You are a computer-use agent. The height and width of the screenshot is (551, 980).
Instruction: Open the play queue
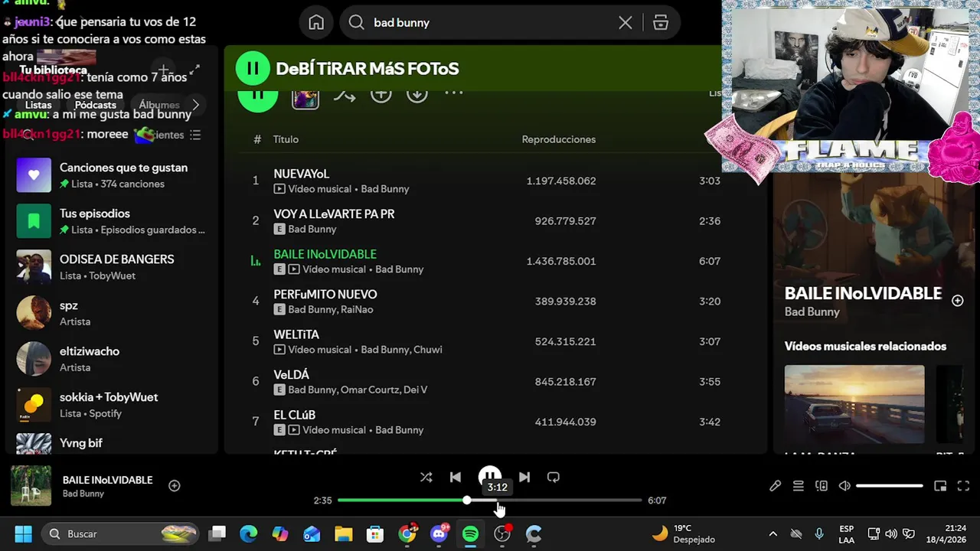tap(799, 486)
